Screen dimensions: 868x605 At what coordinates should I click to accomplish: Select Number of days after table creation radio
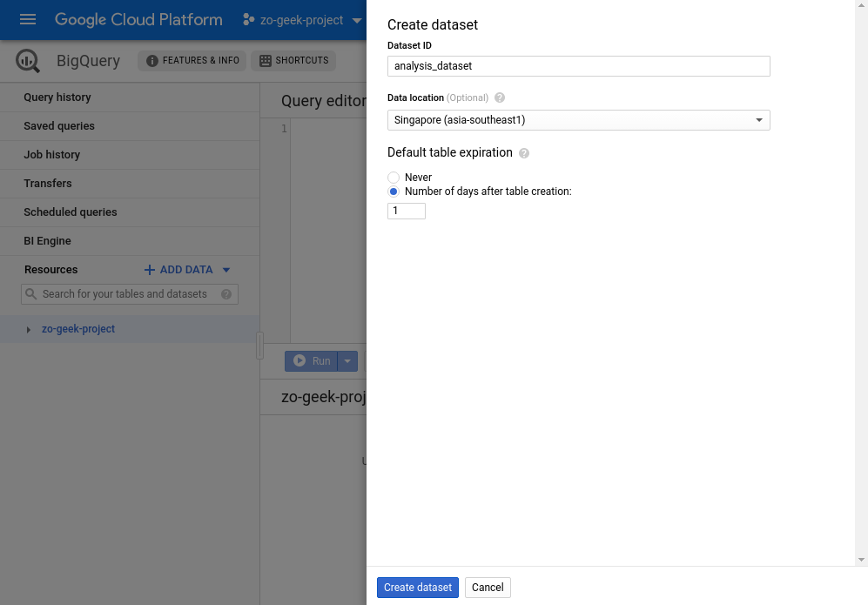click(394, 192)
